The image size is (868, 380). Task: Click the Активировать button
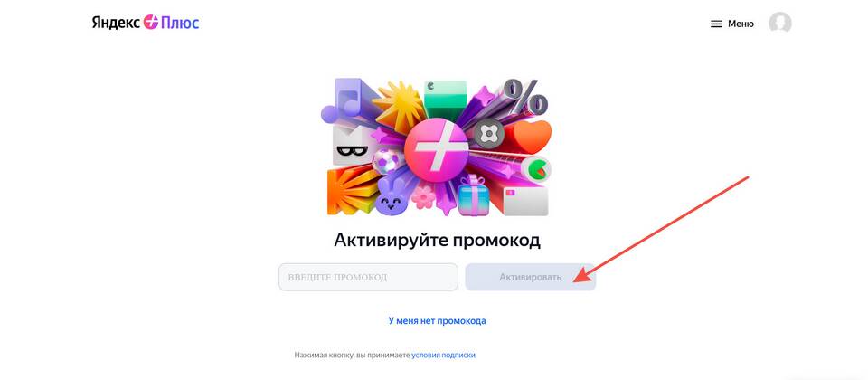pyautogui.click(x=531, y=277)
